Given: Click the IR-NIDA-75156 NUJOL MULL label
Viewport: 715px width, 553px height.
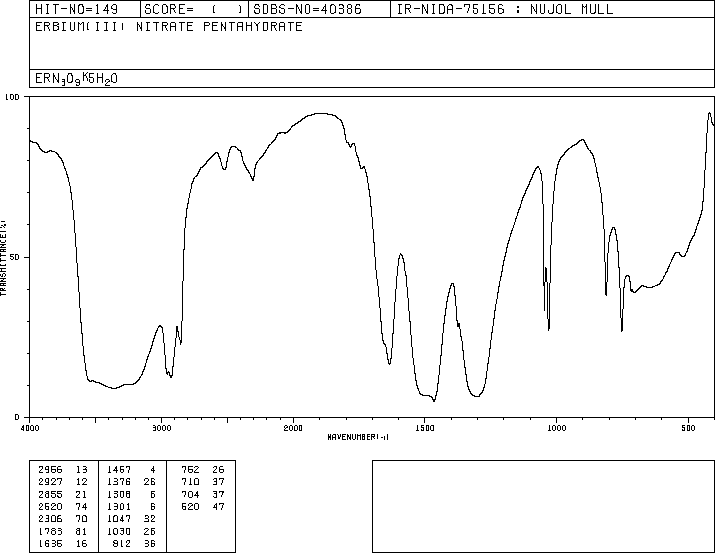Looking at the screenshot, I should point(505,9).
